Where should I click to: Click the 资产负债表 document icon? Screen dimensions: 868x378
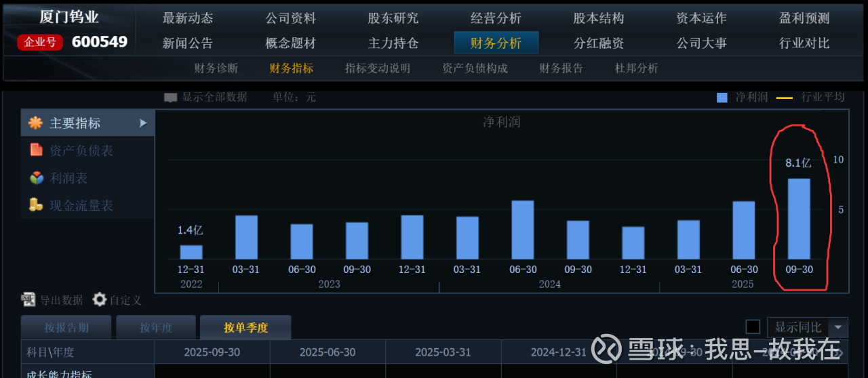tap(35, 150)
